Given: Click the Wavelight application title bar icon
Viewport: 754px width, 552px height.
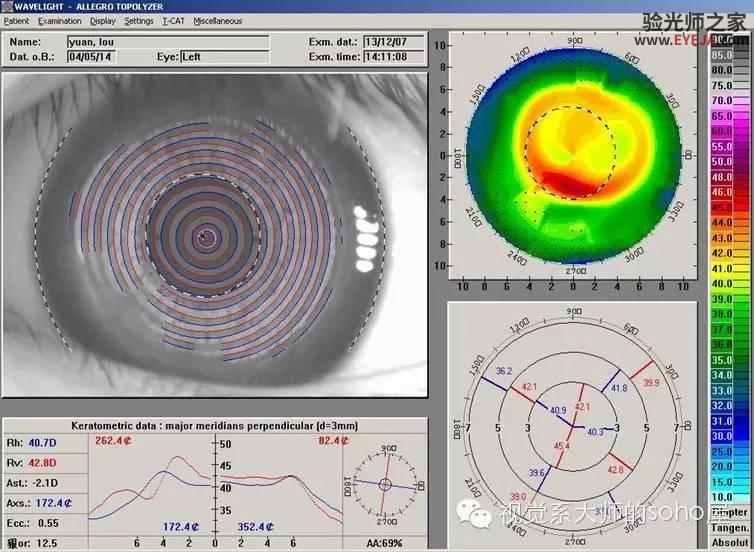Looking at the screenshot, I should tap(7, 6).
